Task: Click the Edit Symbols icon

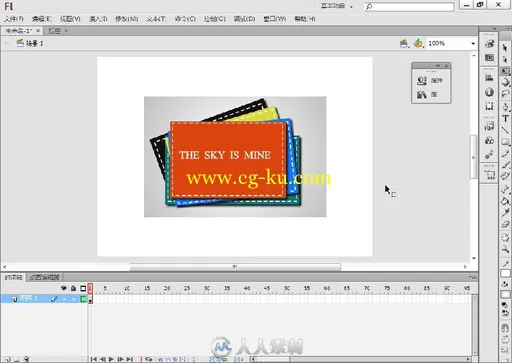Action: point(418,43)
